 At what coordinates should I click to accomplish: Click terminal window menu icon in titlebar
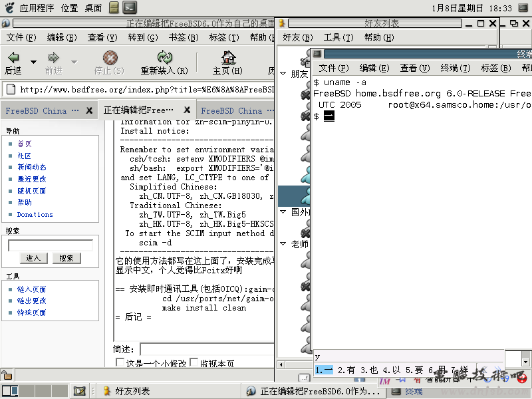(x=317, y=54)
